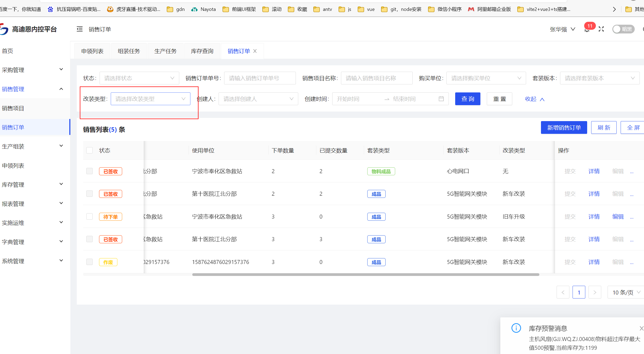Check the 已签收 row with 下单数量 2 and 5G智能网关模块
The height and width of the screenshot is (354, 644).
(89, 194)
